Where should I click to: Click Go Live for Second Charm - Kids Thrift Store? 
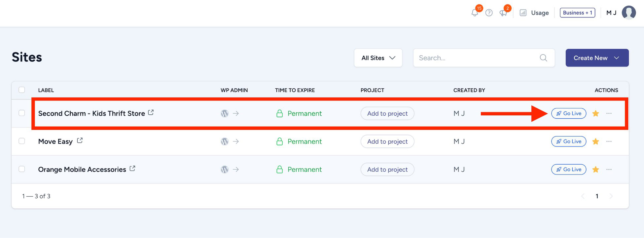(x=568, y=113)
